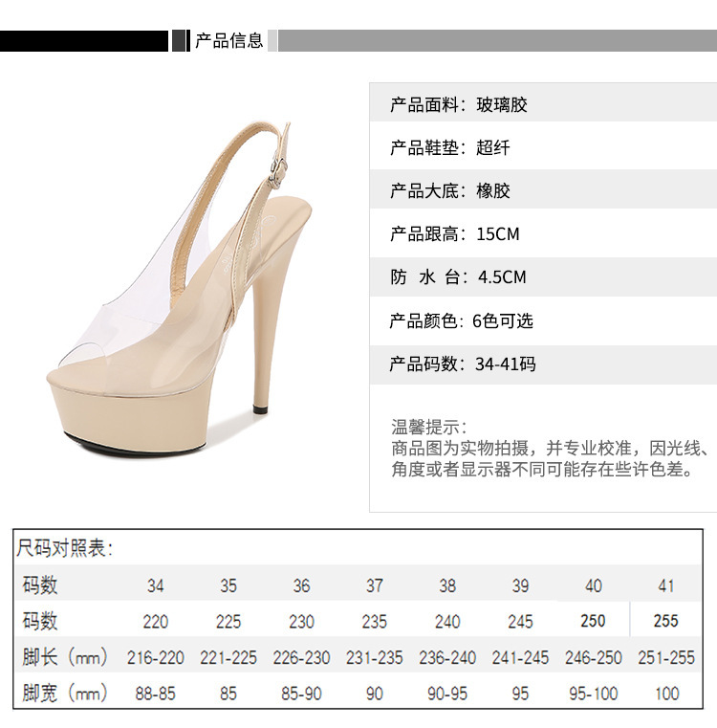Viewport: 717px width, 728px height.
Task: Click the 温馨提示 note heading
Action: (429, 427)
